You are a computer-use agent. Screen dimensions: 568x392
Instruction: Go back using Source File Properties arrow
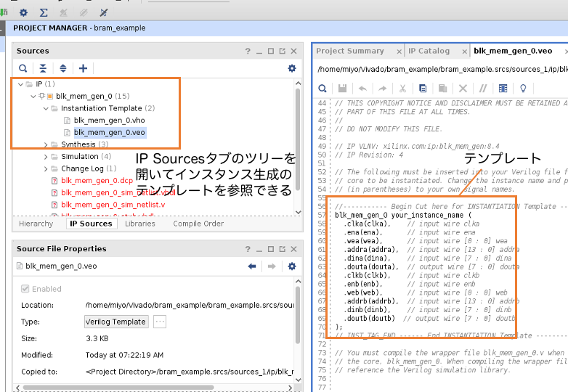pyautogui.click(x=252, y=266)
